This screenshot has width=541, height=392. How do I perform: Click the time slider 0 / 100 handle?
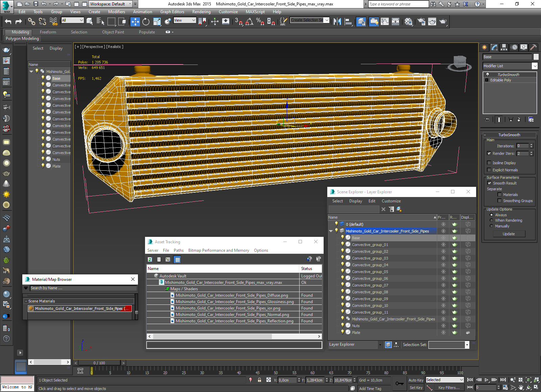99,363
